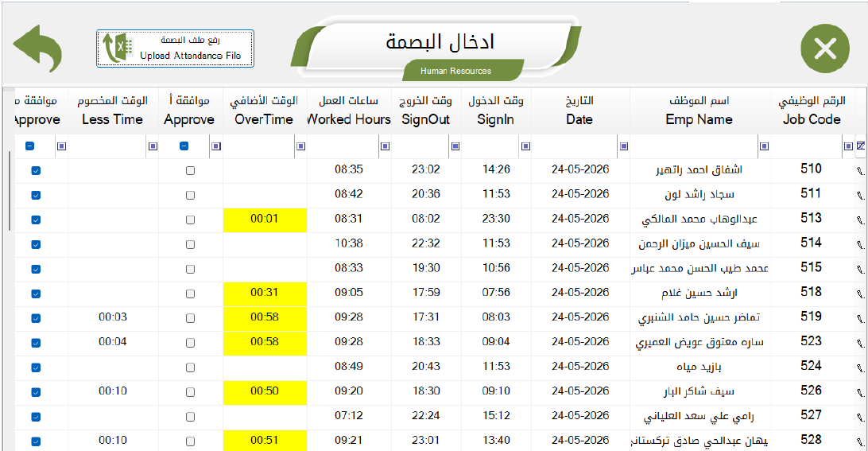Go back with the green arrow icon
The height and width of the screenshot is (451, 868).
[37, 49]
